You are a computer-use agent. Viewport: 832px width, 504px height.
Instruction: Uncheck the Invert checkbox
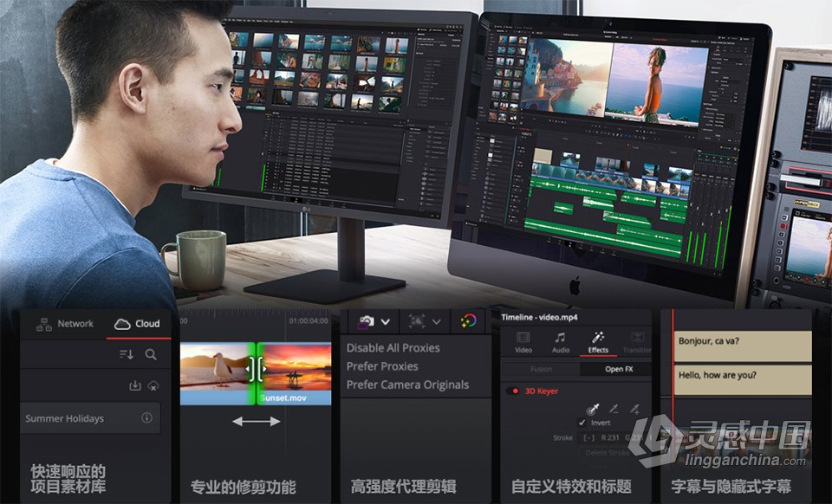point(582,422)
